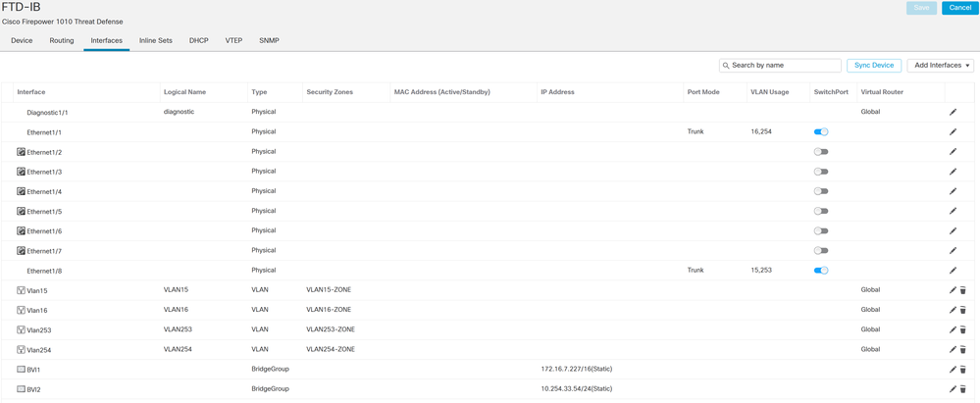The height and width of the screenshot is (403, 980).
Task: Click the IP Address column header
Action: [557, 92]
